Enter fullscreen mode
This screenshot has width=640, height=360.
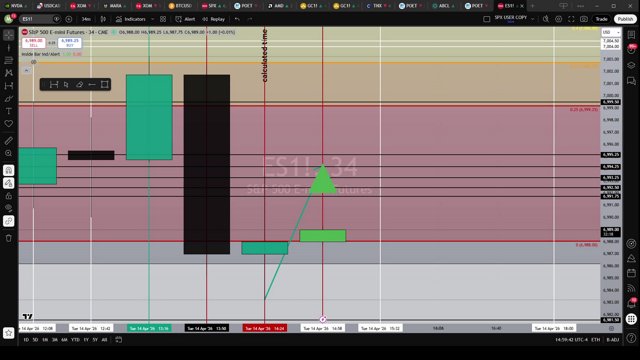pos(571,19)
